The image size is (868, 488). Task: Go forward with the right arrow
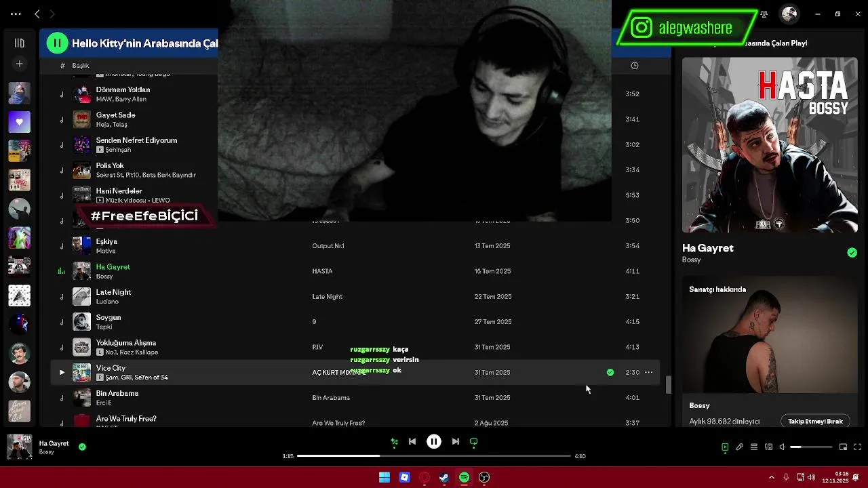coord(52,14)
